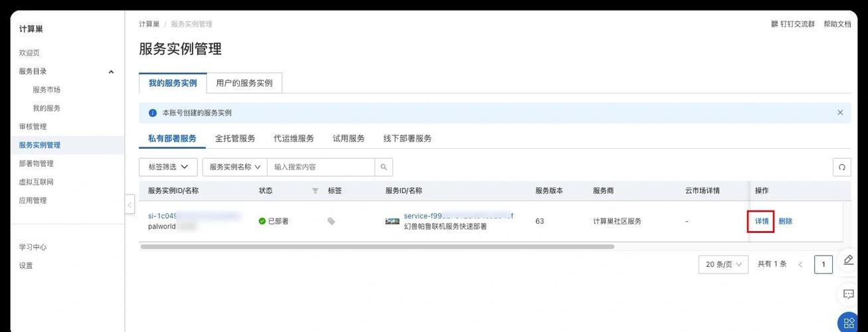868x332 pixels.
Task: Click the service version 63 cell
Action: click(x=539, y=221)
